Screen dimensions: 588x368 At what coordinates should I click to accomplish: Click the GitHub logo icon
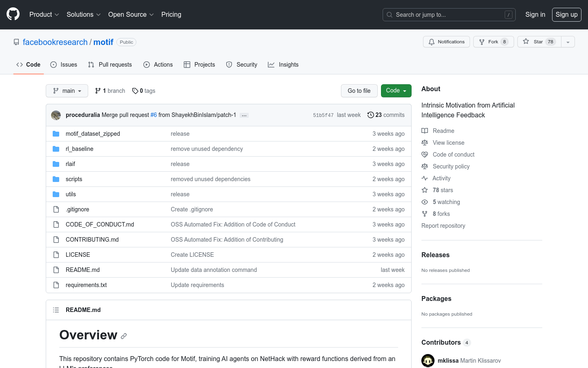coord(13,14)
